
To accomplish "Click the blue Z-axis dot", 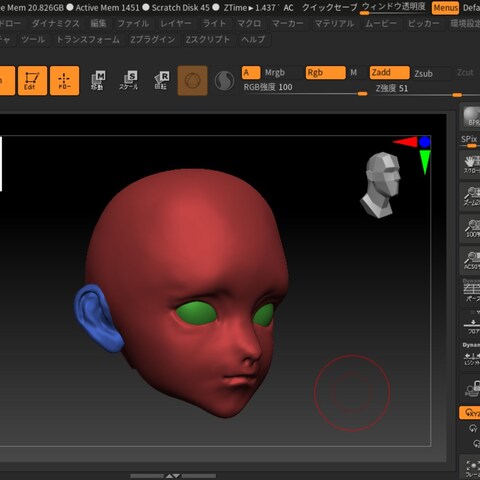I will (x=425, y=142).
